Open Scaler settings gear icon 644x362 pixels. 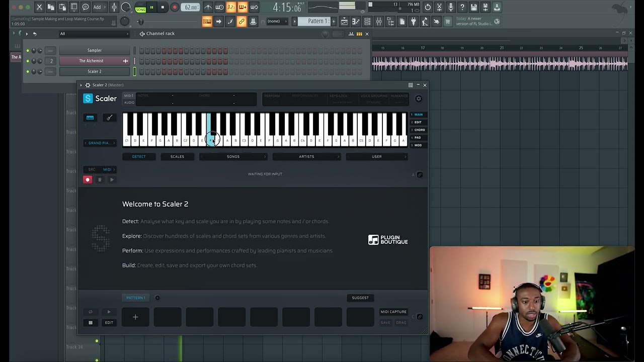click(x=419, y=99)
